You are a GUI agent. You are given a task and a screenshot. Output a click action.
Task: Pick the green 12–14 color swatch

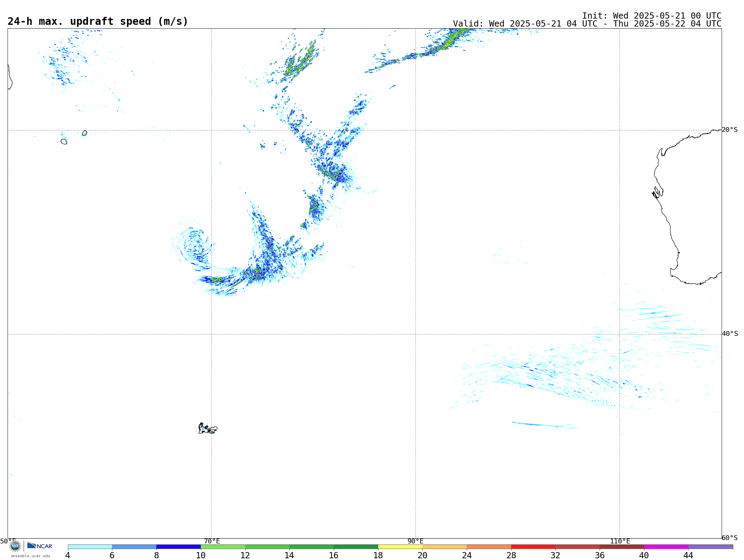pos(267,547)
